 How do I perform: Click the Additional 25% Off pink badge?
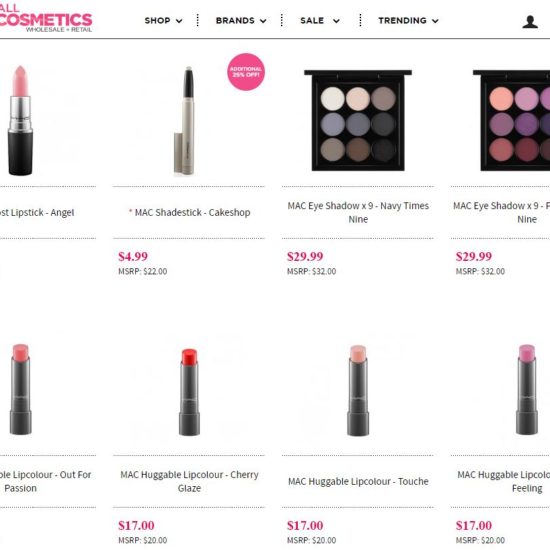click(246, 72)
